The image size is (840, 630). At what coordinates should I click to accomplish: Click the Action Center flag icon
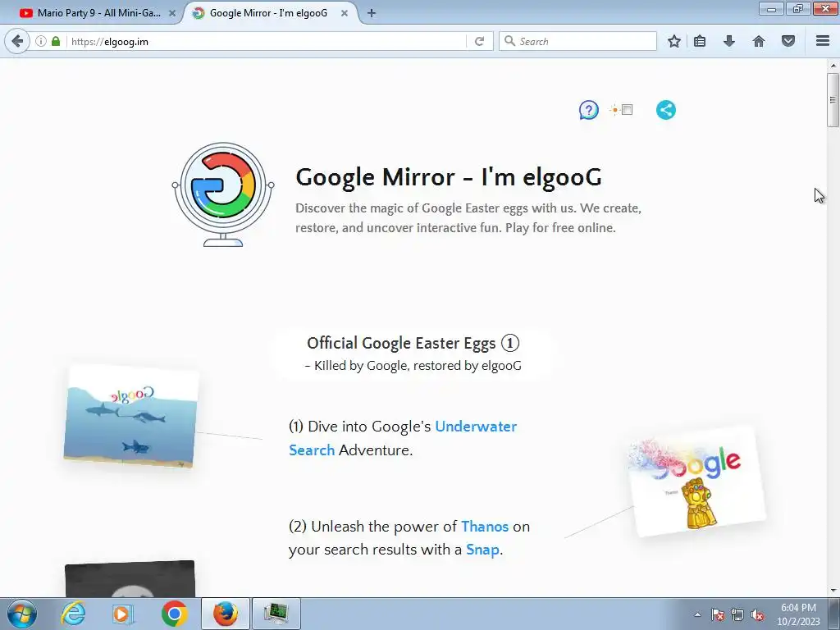[x=718, y=614]
